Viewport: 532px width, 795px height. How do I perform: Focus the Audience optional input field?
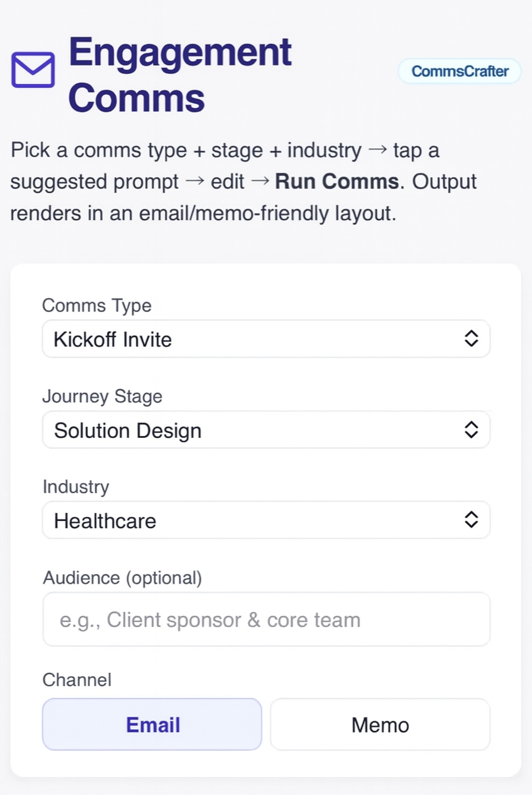pos(266,619)
